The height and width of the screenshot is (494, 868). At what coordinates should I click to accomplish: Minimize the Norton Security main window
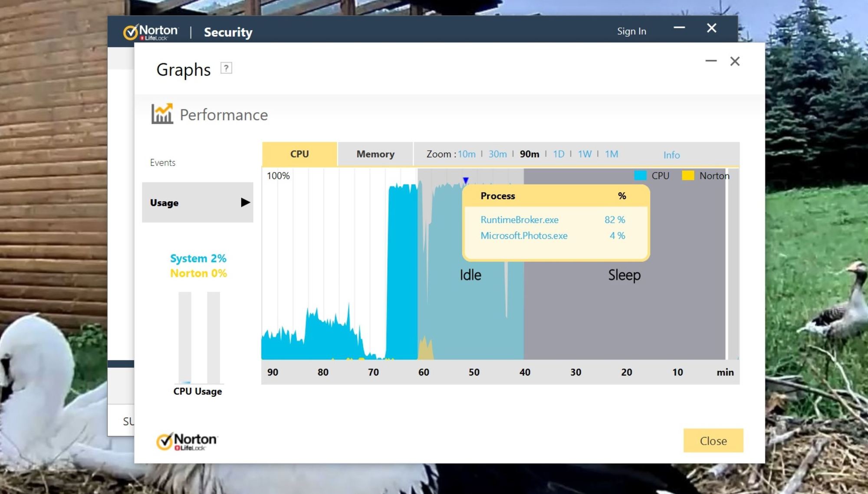click(679, 28)
